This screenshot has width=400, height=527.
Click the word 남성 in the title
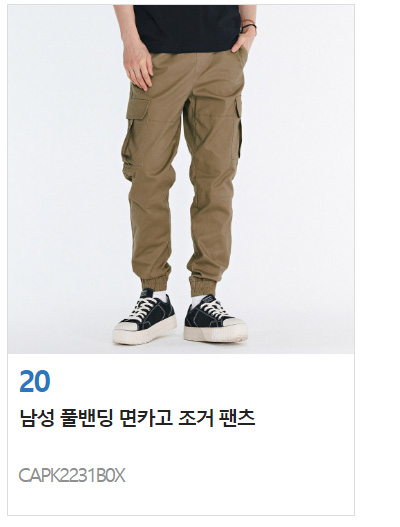(x=37, y=418)
